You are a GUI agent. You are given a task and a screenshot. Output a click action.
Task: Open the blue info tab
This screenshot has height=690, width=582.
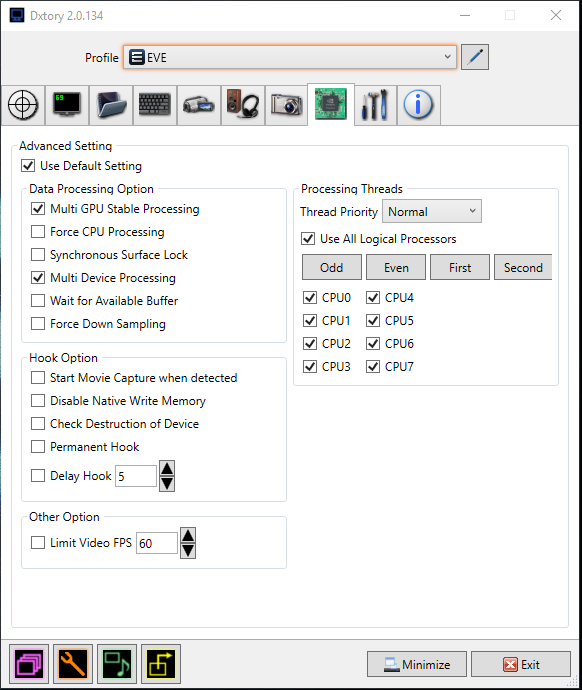tap(418, 105)
